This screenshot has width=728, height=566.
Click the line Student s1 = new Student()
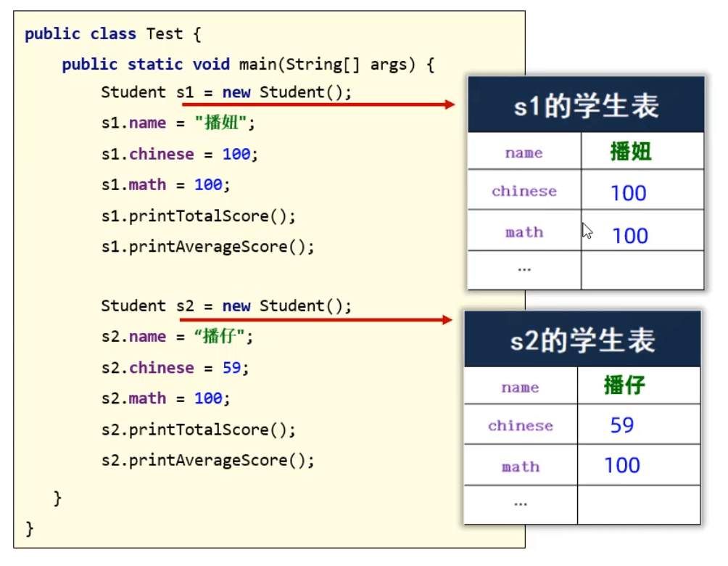[x=226, y=92]
